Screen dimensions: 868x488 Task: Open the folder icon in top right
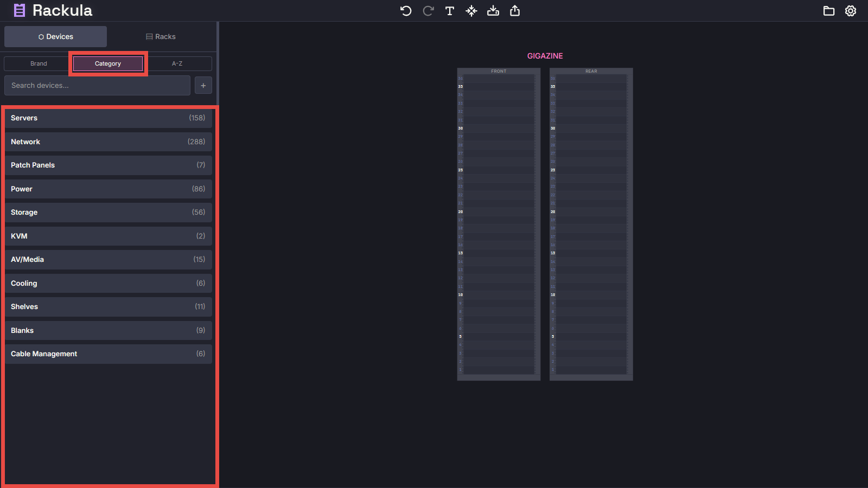point(829,11)
